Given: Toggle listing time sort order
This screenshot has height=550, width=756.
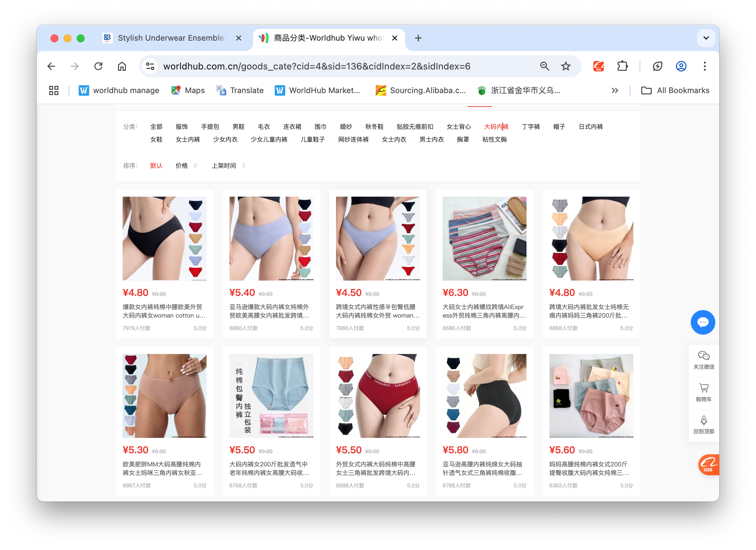Looking at the screenshot, I should [x=244, y=166].
